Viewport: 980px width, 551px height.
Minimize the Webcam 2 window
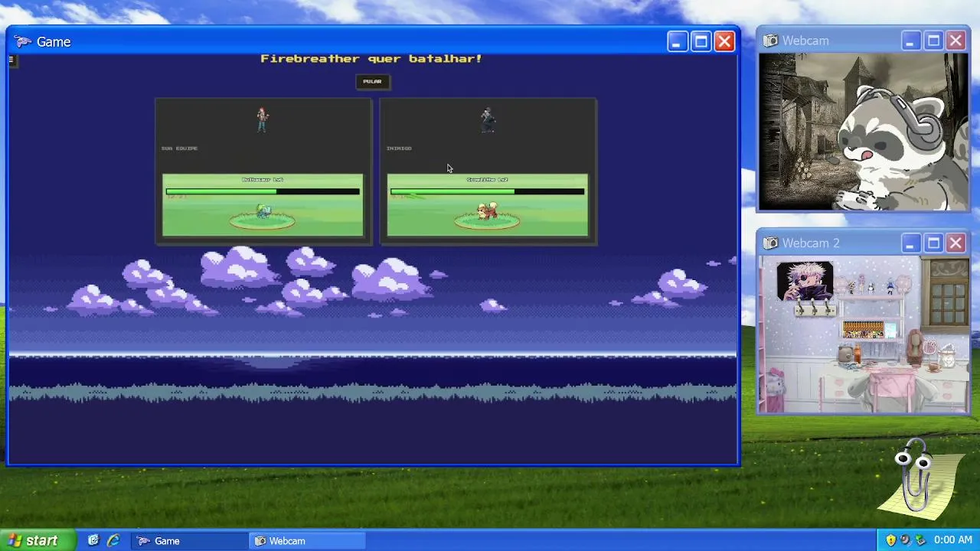pyautogui.click(x=910, y=243)
